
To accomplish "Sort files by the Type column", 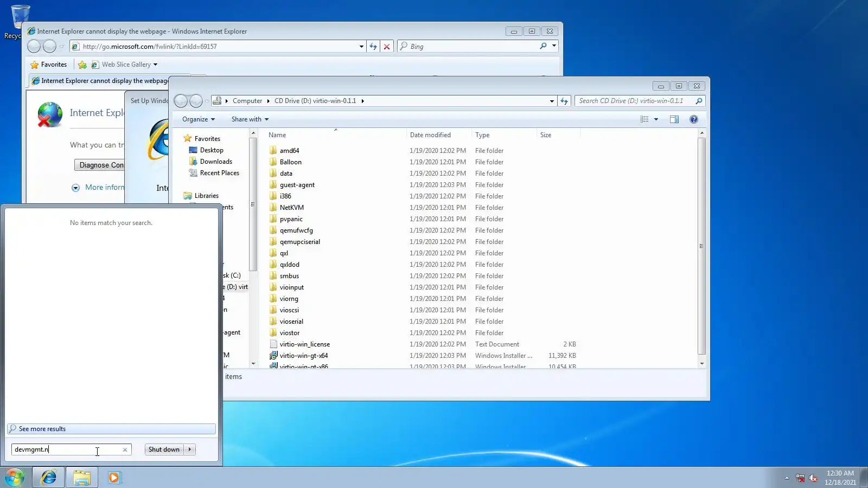I will [x=504, y=135].
